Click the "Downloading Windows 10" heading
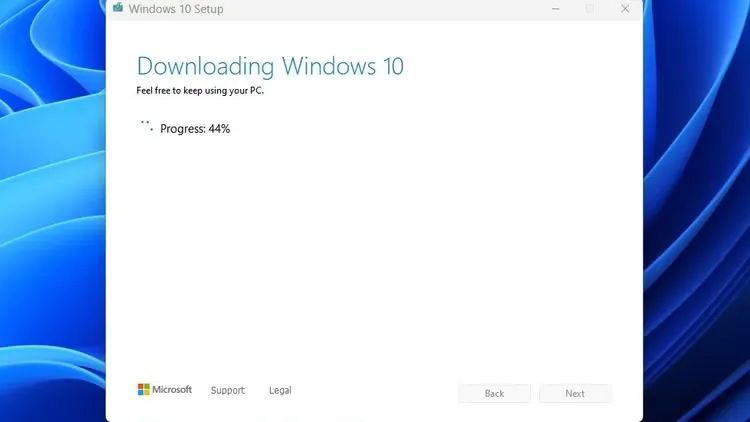The width and height of the screenshot is (750, 422). pos(270,67)
